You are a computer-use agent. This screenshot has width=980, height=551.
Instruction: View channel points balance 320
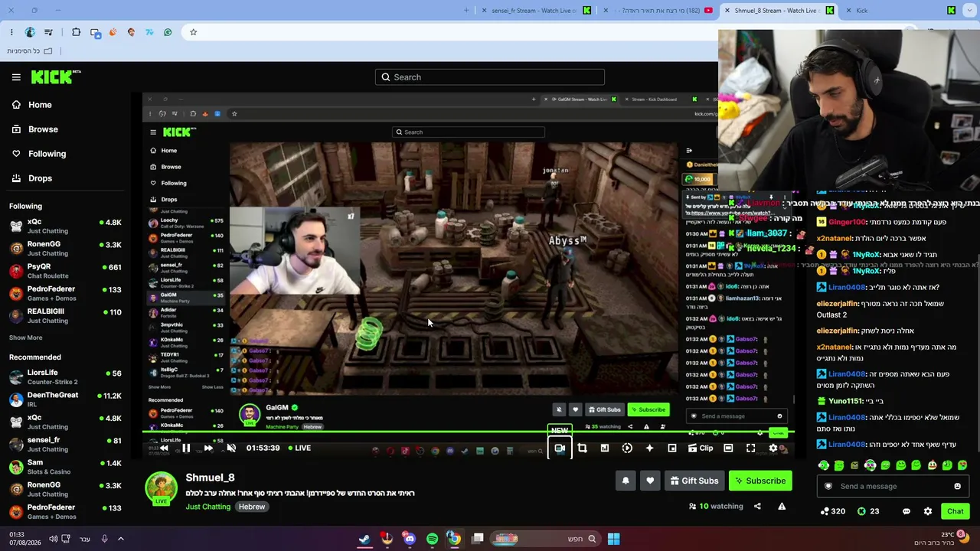[832, 511]
